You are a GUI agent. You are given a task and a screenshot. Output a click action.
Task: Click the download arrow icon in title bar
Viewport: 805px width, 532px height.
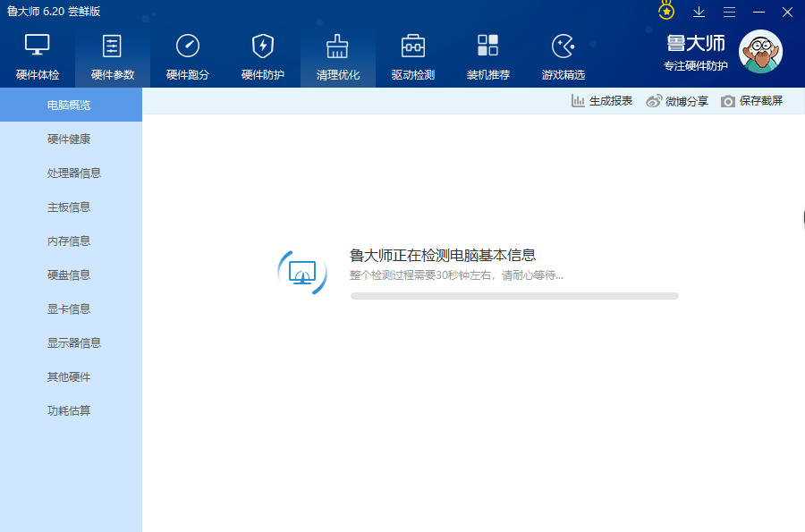pyautogui.click(x=699, y=12)
